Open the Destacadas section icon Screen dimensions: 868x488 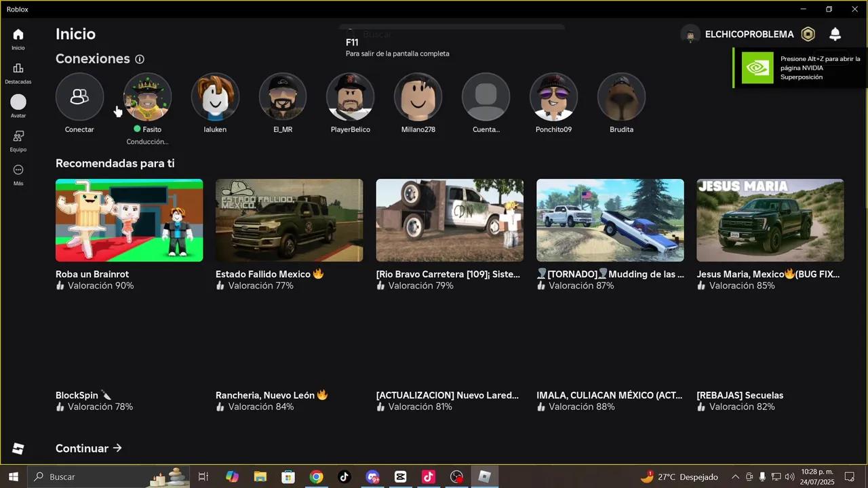(x=18, y=71)
